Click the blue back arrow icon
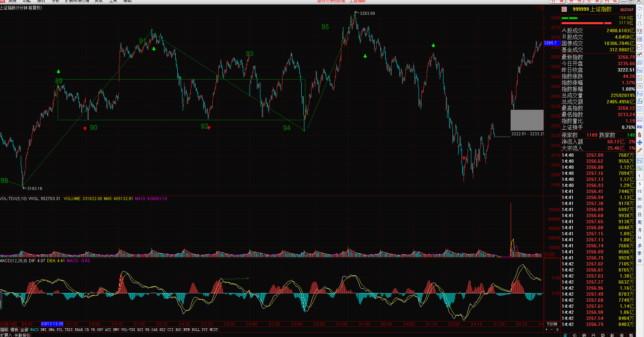This screenshot has width=644, height=337. point(639,9)
